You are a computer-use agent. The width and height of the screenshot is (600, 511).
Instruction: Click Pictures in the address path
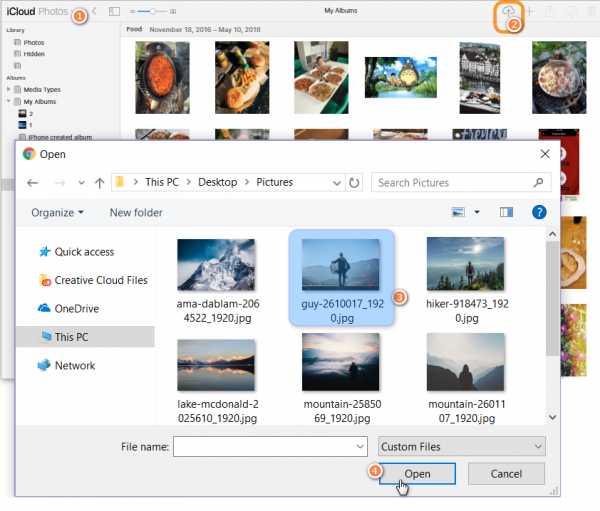coord(274,182)
